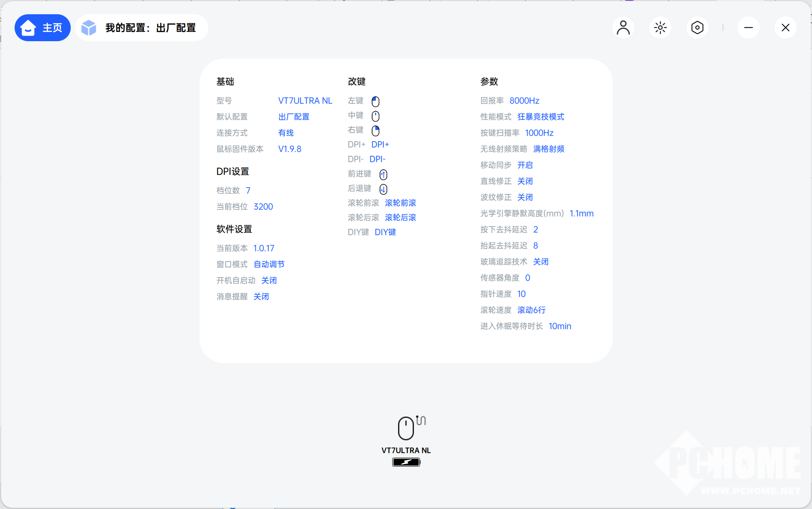Open the hexagon settings icon
The height and width of the screenshot is (509, 812).
tap(697, 28)
